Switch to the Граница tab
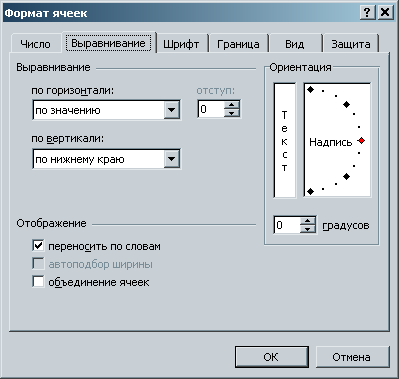 238,44
